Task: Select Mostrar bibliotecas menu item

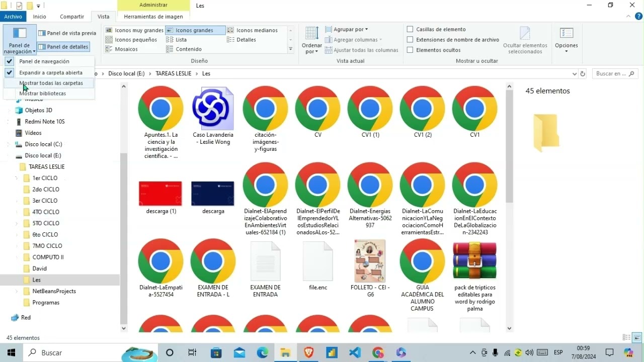Action: (x=49, y=94)
